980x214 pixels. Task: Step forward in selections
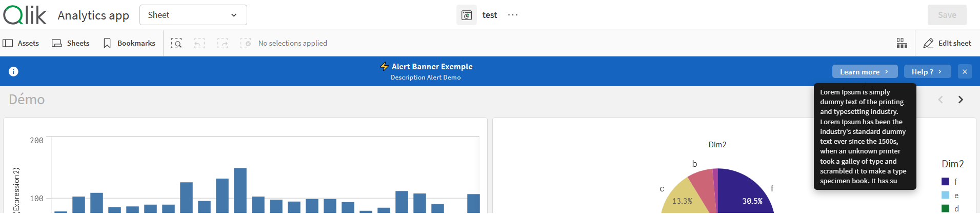[223, 44]
